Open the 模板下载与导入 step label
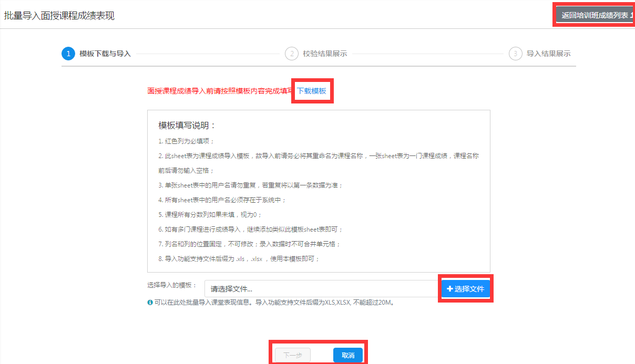635x364 pixels. [x=105, y=54]
